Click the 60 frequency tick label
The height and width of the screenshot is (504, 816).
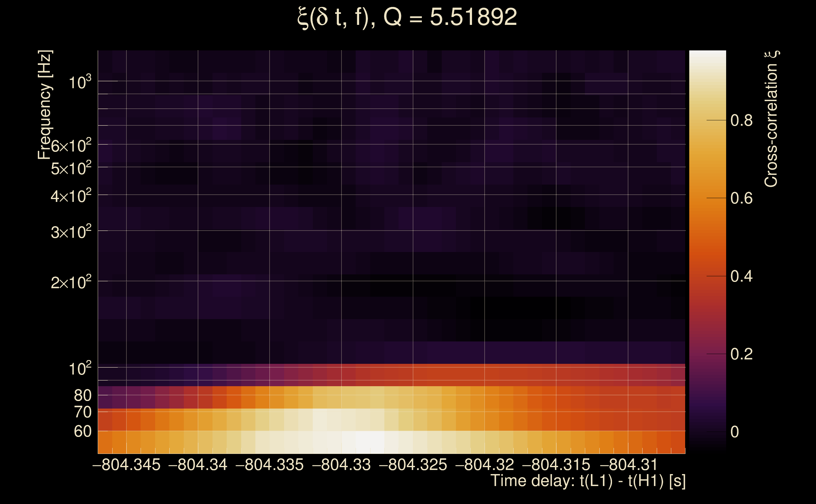pos(82,431)
